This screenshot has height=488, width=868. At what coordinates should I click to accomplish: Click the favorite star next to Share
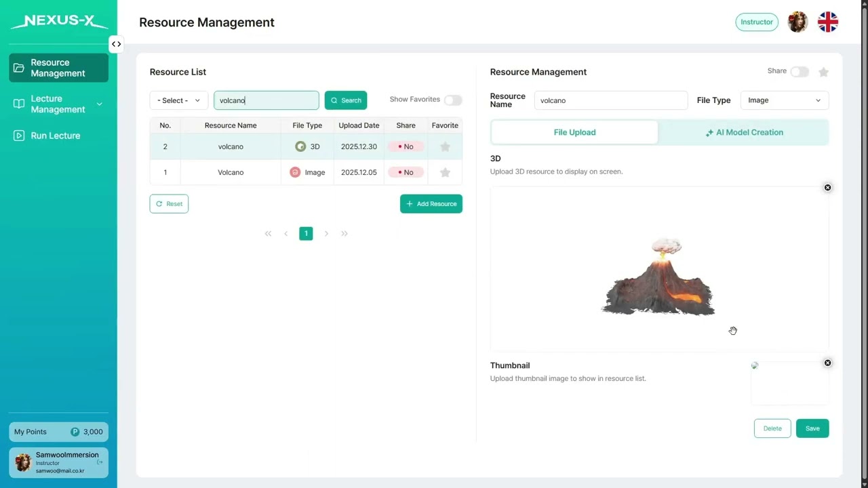[x=823, y=72]
